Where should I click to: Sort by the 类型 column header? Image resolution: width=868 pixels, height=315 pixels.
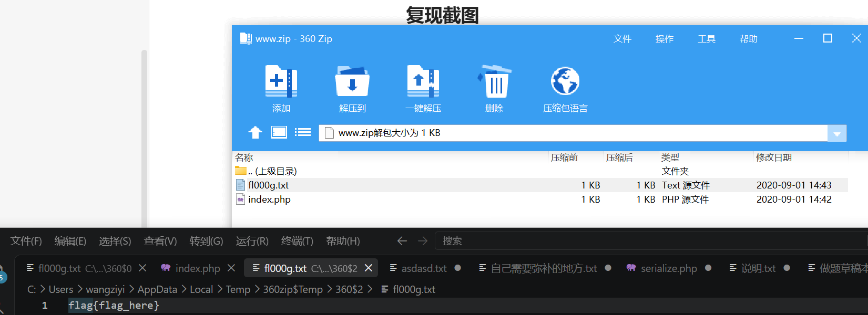(x=670, y=157)
